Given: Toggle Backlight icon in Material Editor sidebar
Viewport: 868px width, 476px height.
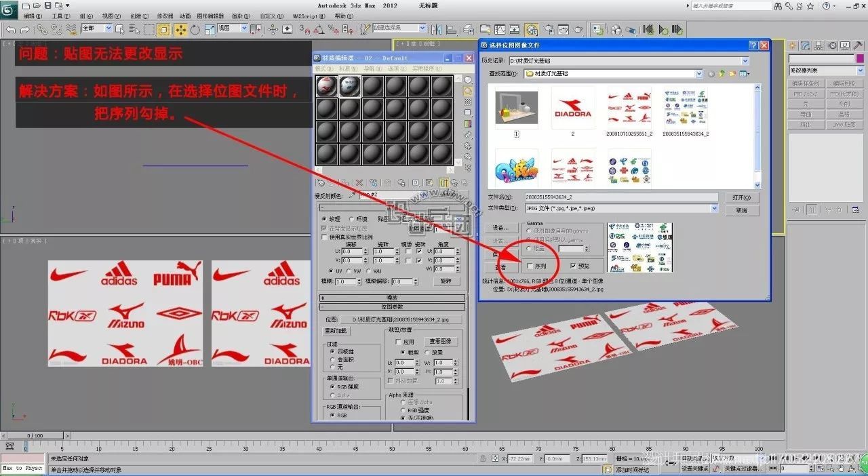Looking at the screenshot, I should point(468,91).
